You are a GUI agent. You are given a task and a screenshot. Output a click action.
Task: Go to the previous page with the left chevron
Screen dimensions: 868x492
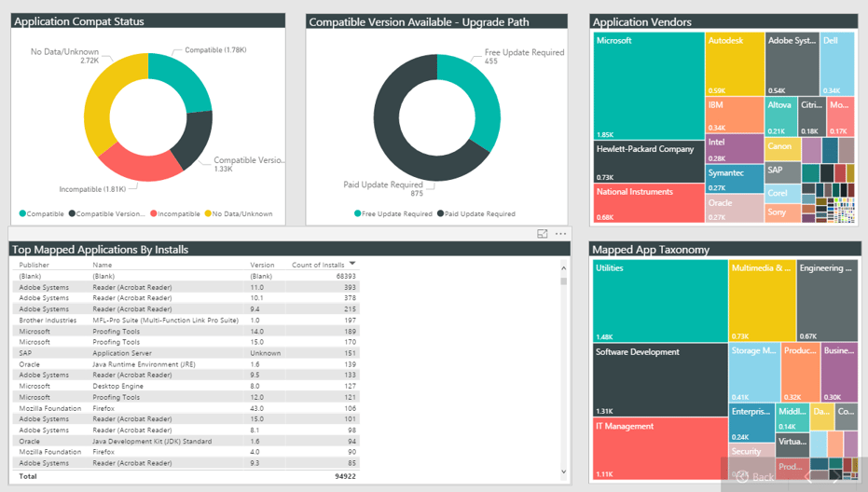808,475
